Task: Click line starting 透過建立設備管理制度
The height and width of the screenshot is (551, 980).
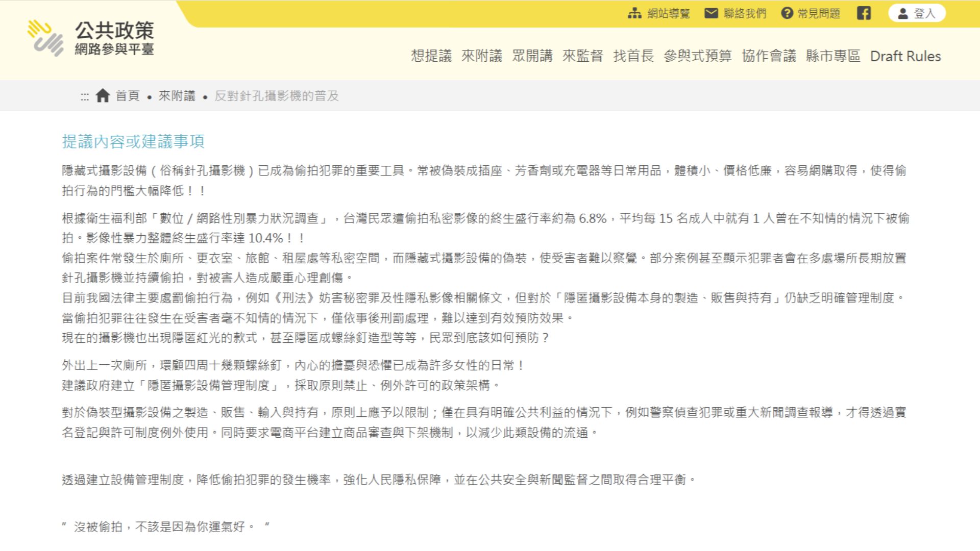Action: pyautogui.click(x=379, y=480)
